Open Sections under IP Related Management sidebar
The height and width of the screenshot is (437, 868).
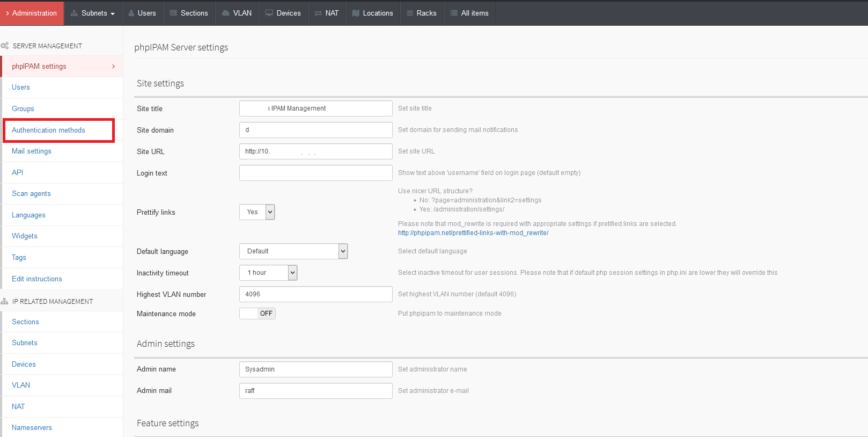(62, 322)
